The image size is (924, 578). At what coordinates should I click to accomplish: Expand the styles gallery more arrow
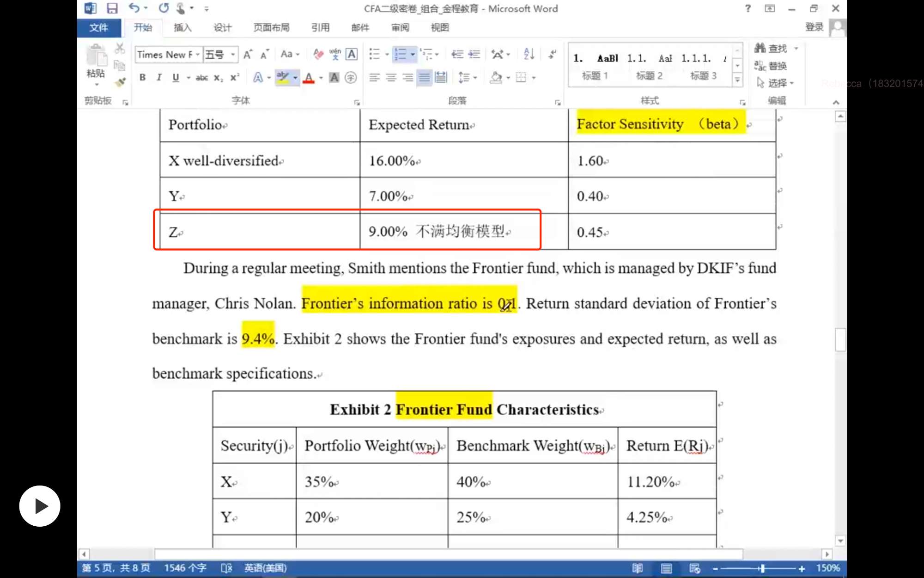coord(737,80)
